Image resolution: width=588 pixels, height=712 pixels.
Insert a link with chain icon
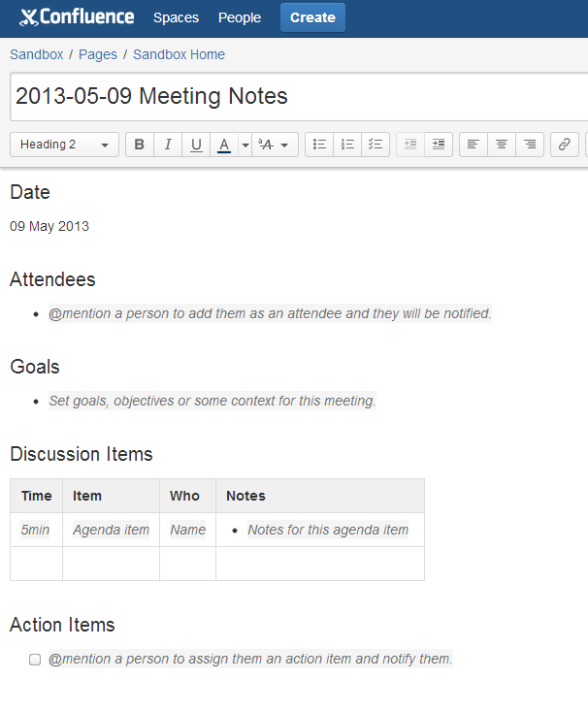[x=565, y=145]
